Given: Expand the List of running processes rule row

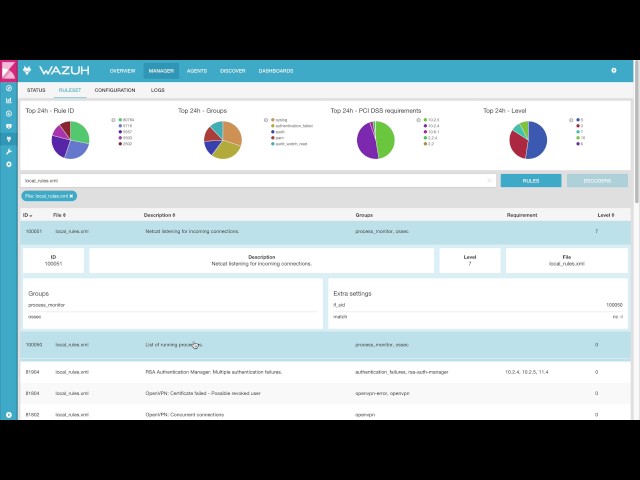Looking at the screenshot, I should tap(325, 345).
